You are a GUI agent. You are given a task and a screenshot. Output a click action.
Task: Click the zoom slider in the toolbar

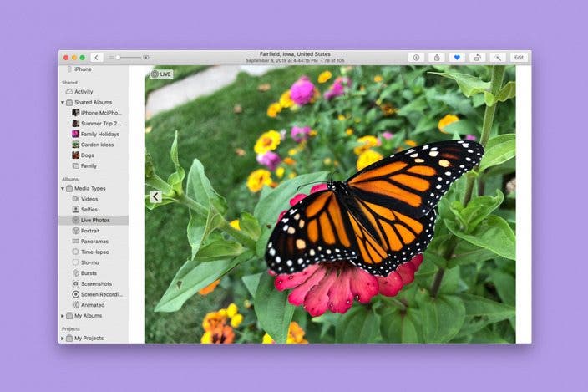point(129,58)
